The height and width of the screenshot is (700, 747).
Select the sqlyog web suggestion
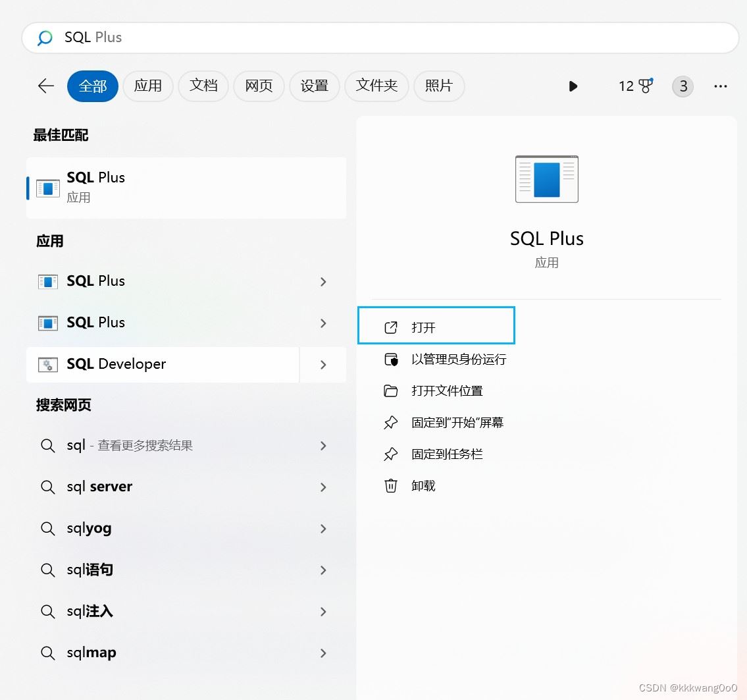tap(162, 528)
